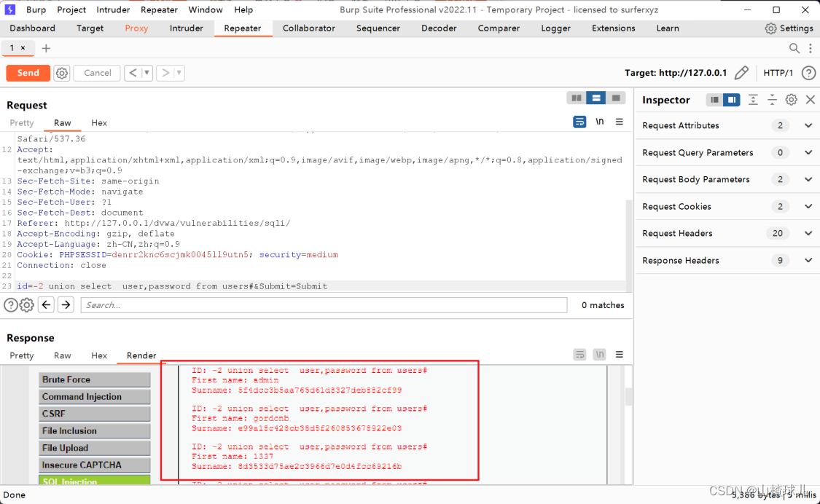
Task: Go forward to next request in history
Action: click(165, 73)
